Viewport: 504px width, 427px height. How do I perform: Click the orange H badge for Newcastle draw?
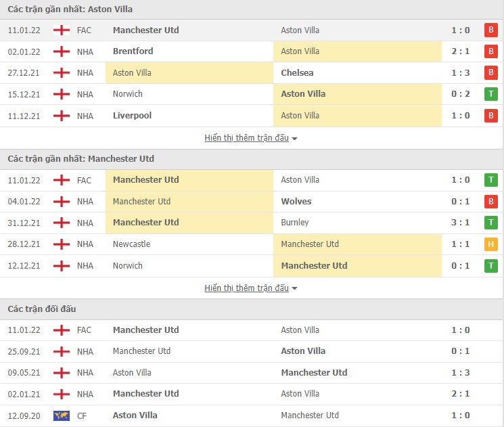pyautogui.click(x=490, y=244)
